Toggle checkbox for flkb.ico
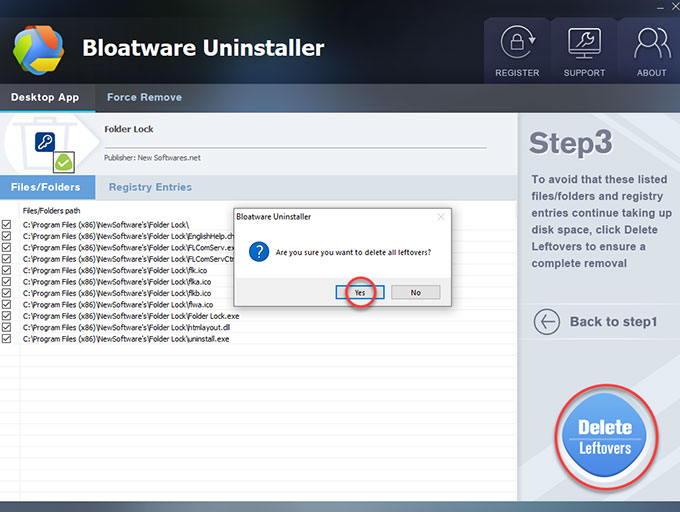This screenshot has height=512, width=680. coord(7,293)
